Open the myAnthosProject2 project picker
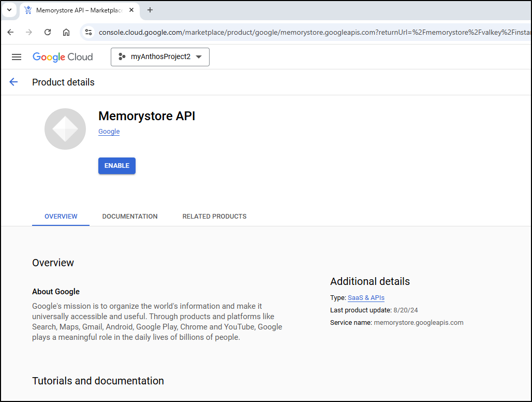Screen dimensions: 532x402 coord(160,56)
